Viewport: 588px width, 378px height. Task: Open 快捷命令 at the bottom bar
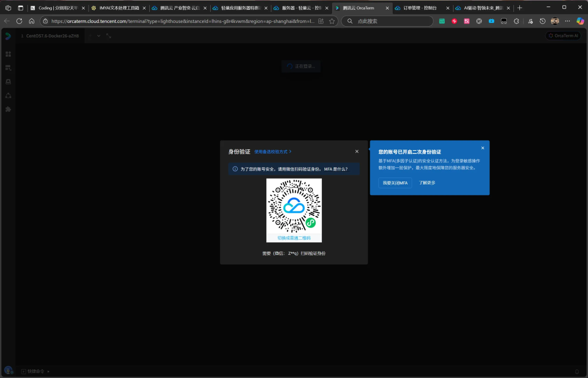(35, 371)
